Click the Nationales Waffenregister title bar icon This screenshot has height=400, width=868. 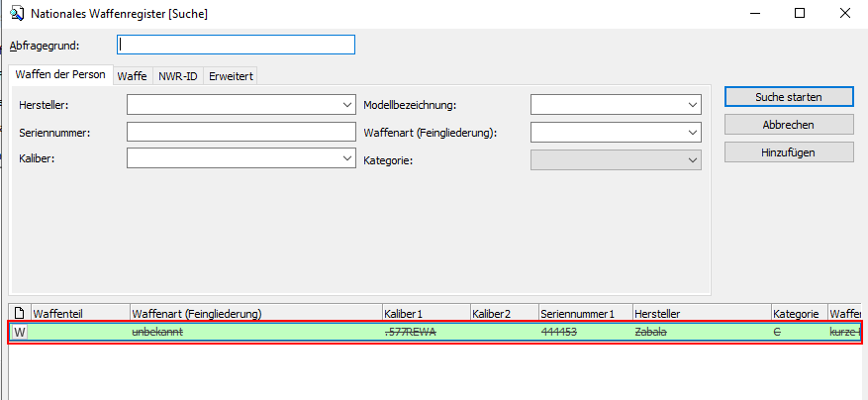[x=16, y=14]
